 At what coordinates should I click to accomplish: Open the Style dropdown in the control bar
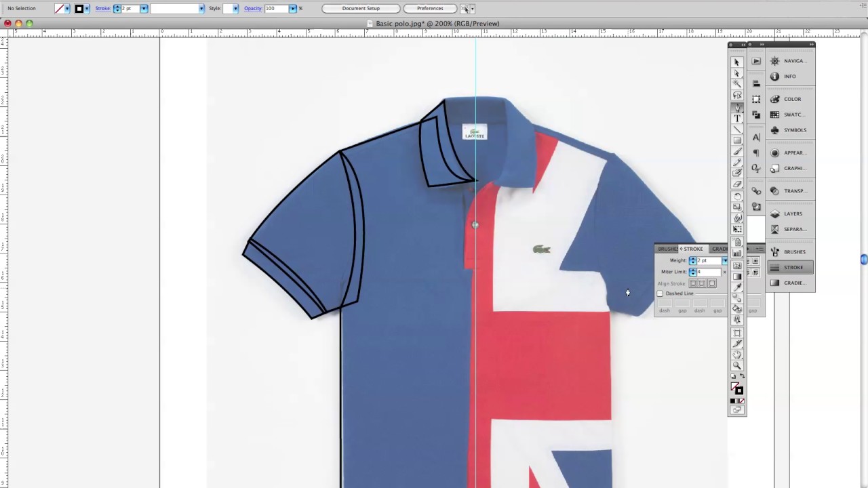[x=235, y=8]
